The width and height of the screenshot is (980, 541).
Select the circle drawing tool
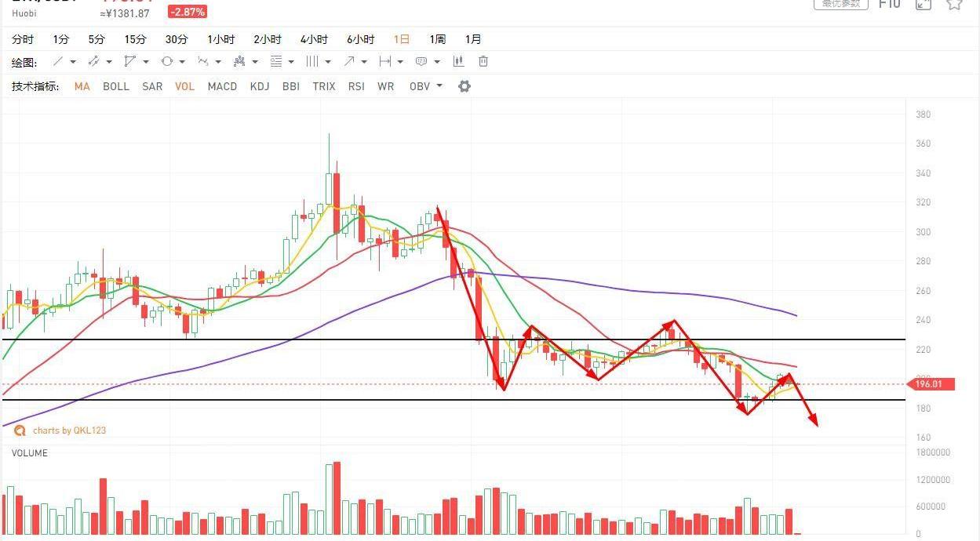167,61
